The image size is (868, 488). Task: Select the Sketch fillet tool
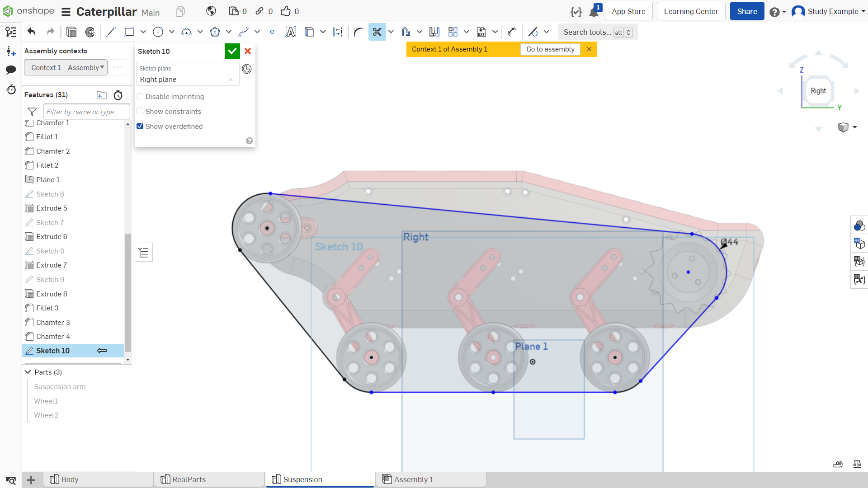tap(358, 32)
